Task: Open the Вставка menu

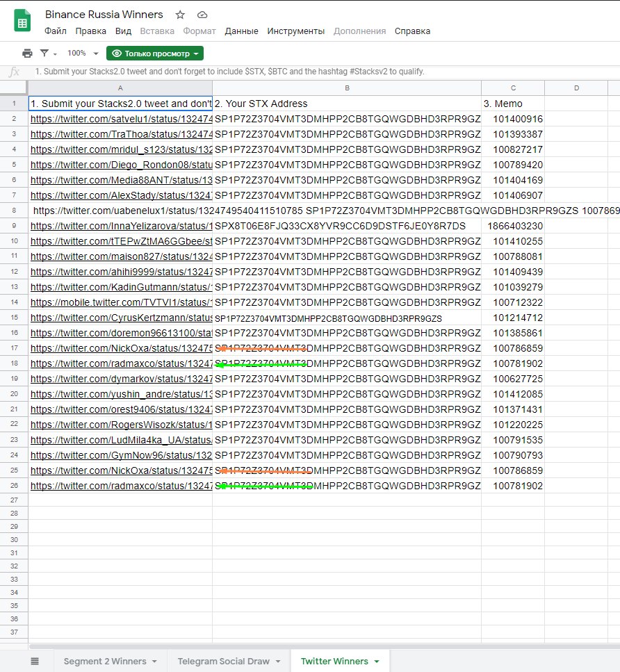Action: (x=157, y=31)
